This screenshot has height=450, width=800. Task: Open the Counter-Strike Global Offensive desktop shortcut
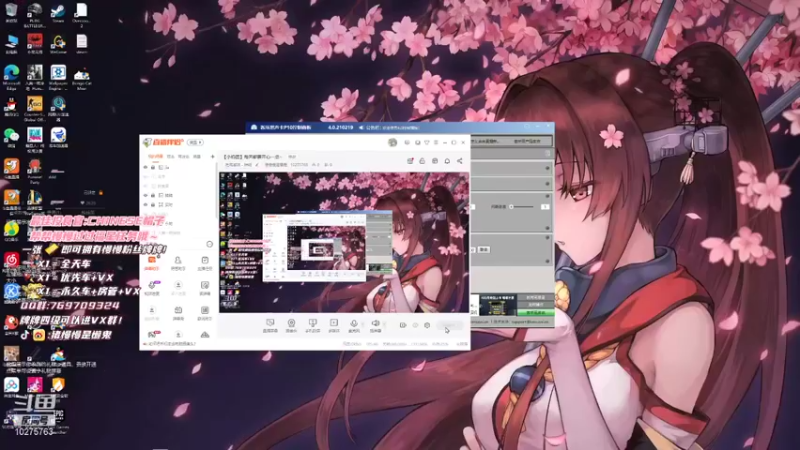[35, 104]
